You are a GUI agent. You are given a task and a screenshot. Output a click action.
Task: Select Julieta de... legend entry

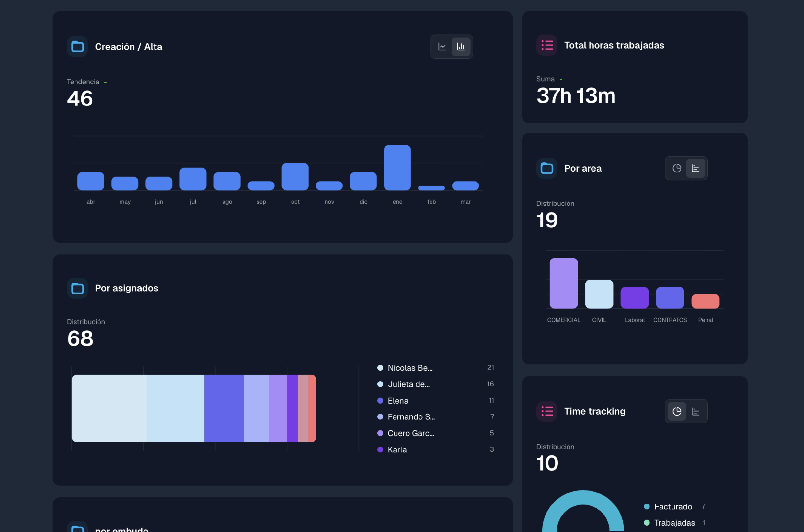pyautogui.click(x=408, y=384)
